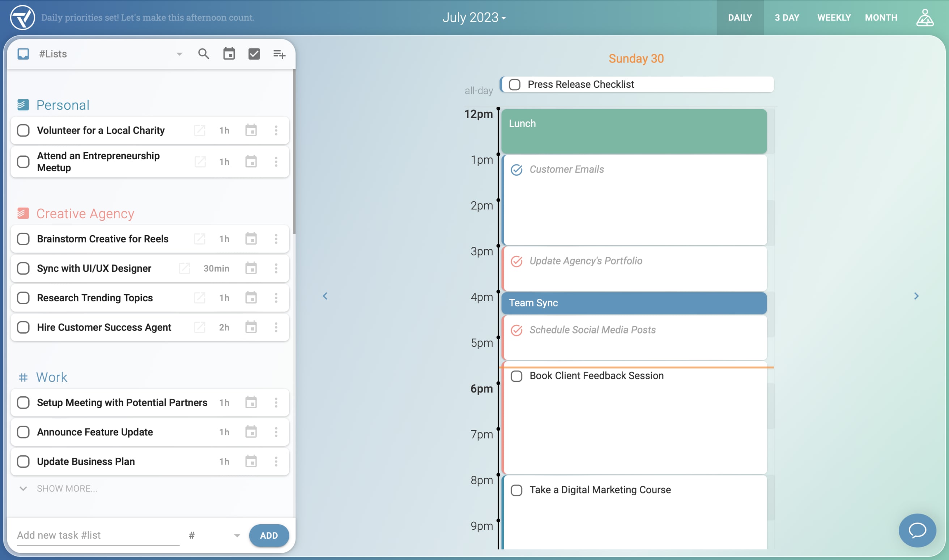Open the options menu for Volunteer for a Local Charity
The width and height of the screenshot is (949, 560).
click(x=276, y=130)
